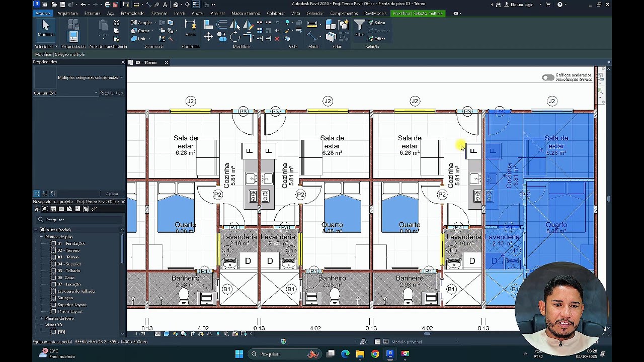This screenshot has width=644, height=362.
Task: Click the red Excluir X icon
Action: tap(277, 38)
